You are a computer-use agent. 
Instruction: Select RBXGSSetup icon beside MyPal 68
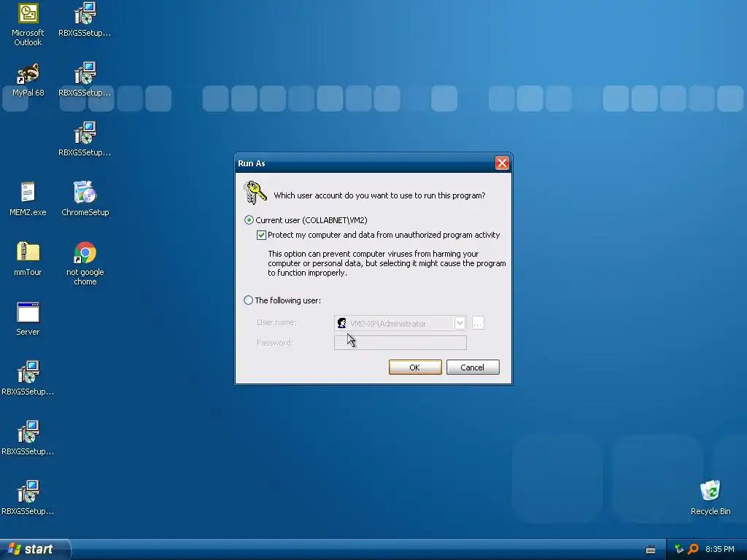(x=85, y=80)
